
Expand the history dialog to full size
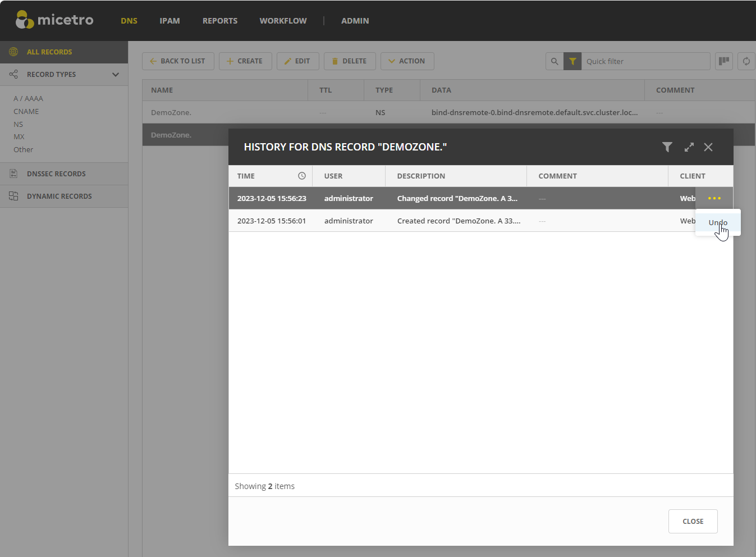tap(689, 147)
